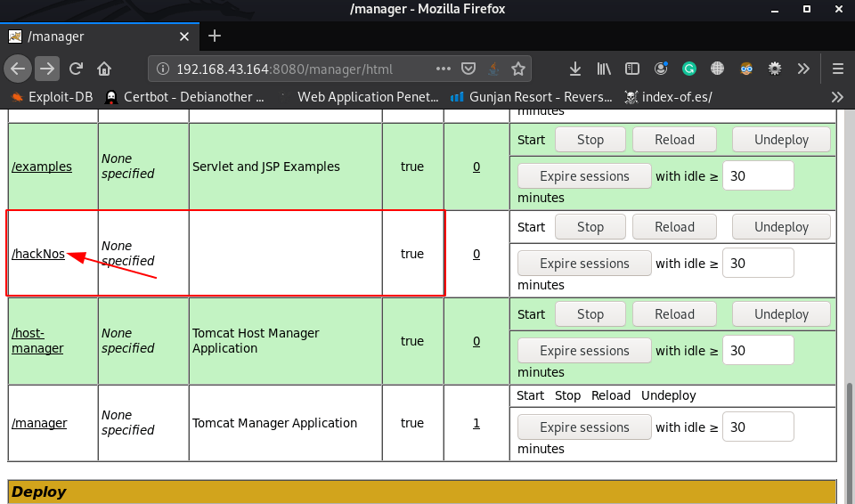Open the /host-manager application link
Viewport: 855px width, 504px height.
[x=37, y=340]
